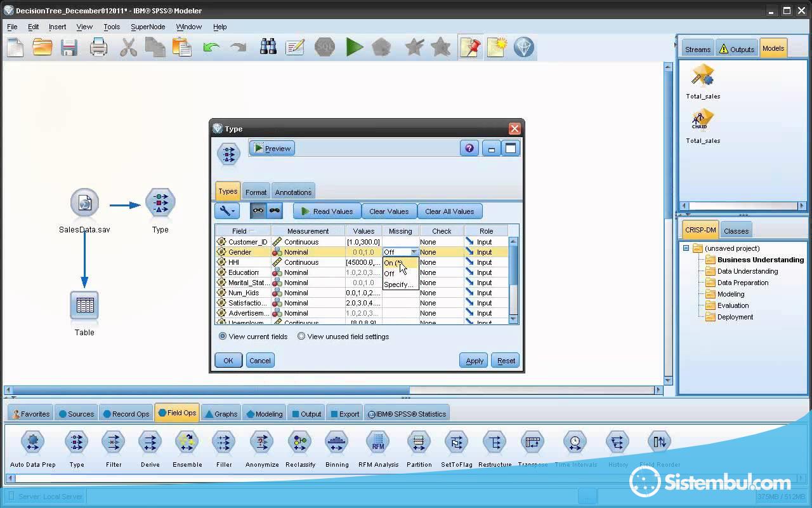Viewport: 812px width, 508px height.
Task: Cut selection with the scissors icon
Action: (128, 47)
